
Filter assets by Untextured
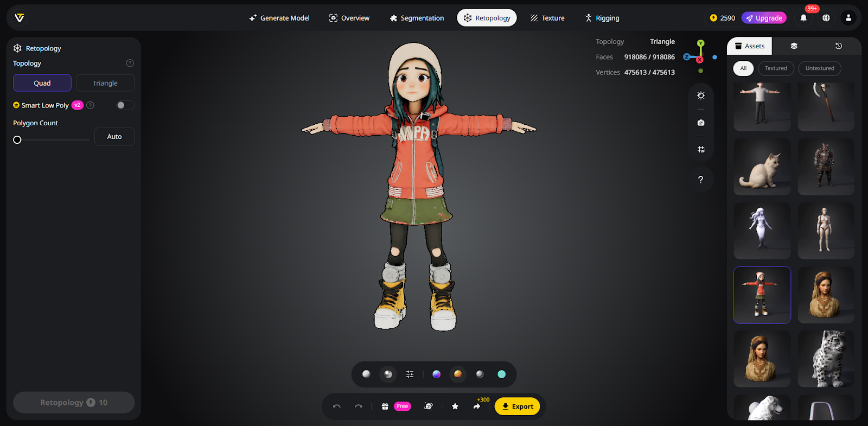(819, 68)
